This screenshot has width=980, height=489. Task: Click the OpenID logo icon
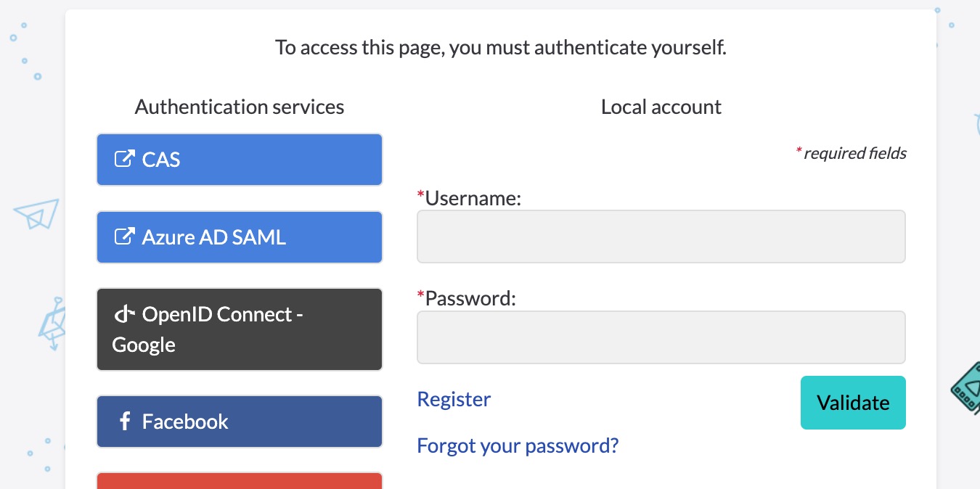coord(125,314)
